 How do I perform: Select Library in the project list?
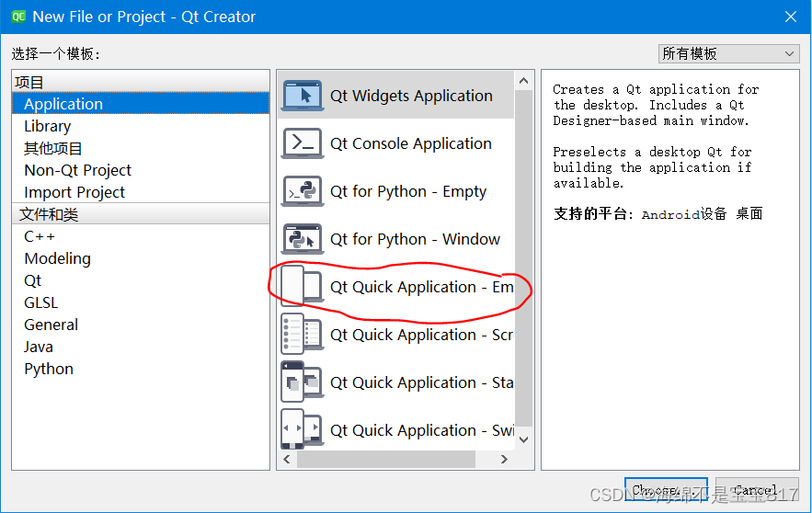pos(141,126)
